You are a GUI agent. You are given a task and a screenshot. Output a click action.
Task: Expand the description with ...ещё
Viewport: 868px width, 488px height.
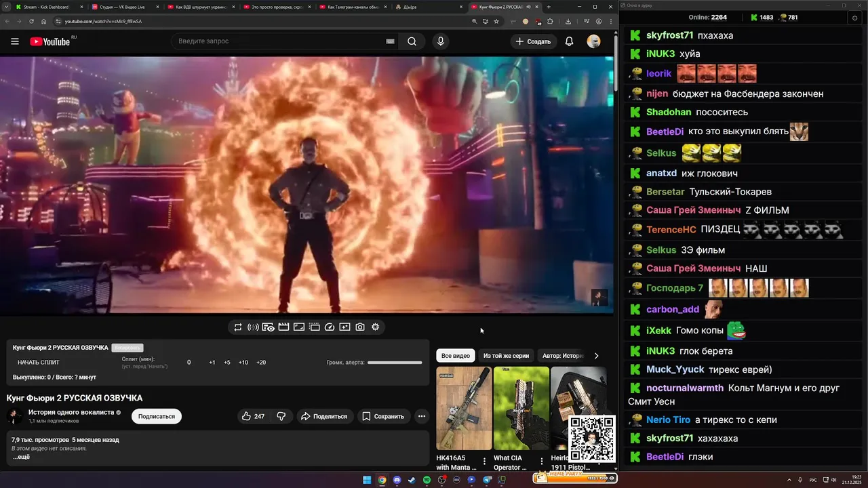tap(21, 457)
